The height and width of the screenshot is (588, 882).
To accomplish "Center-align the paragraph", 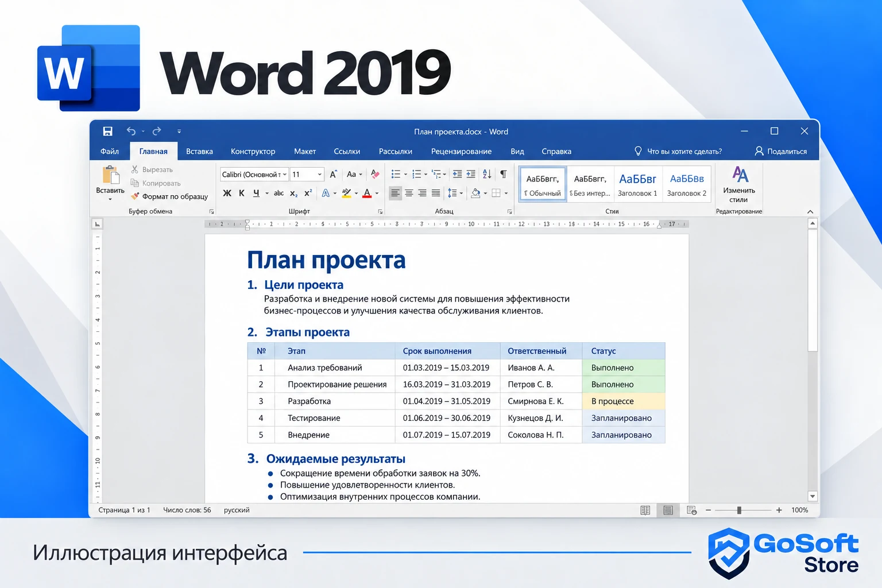I will pos(409,193).
